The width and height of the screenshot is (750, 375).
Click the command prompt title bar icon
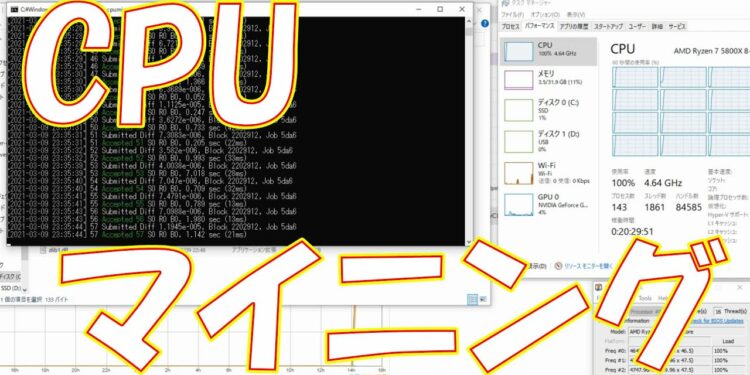(x=14, y=9)
